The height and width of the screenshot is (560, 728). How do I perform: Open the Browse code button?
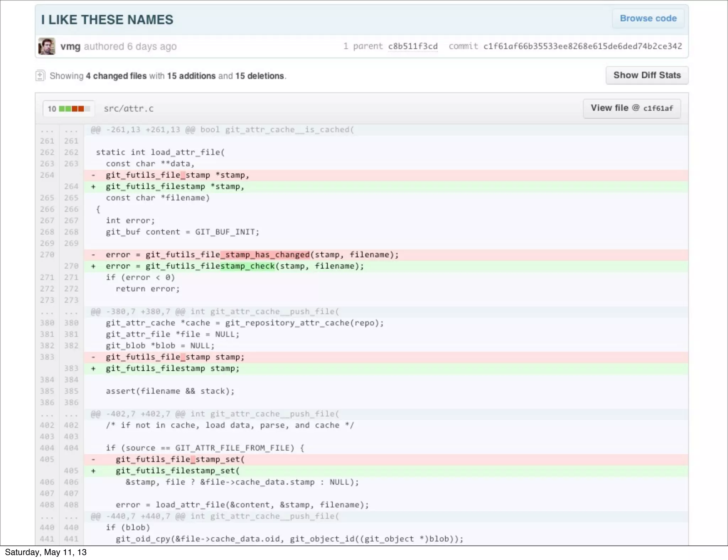[648, 18]
